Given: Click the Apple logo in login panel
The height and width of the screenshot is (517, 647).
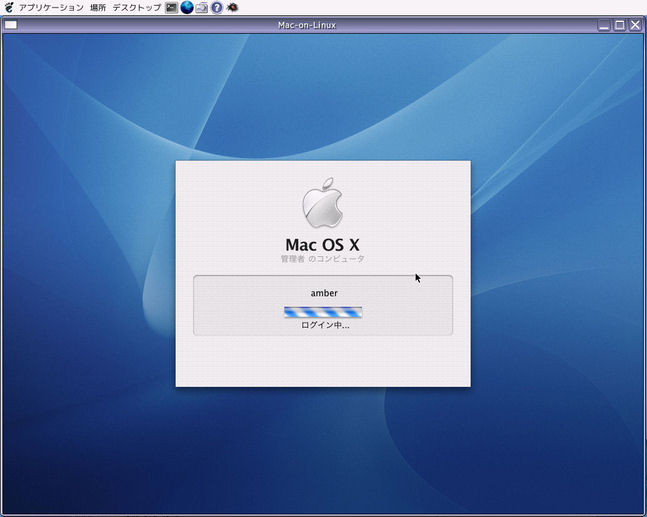Looking at the screenshot, I should click(323, 203).
